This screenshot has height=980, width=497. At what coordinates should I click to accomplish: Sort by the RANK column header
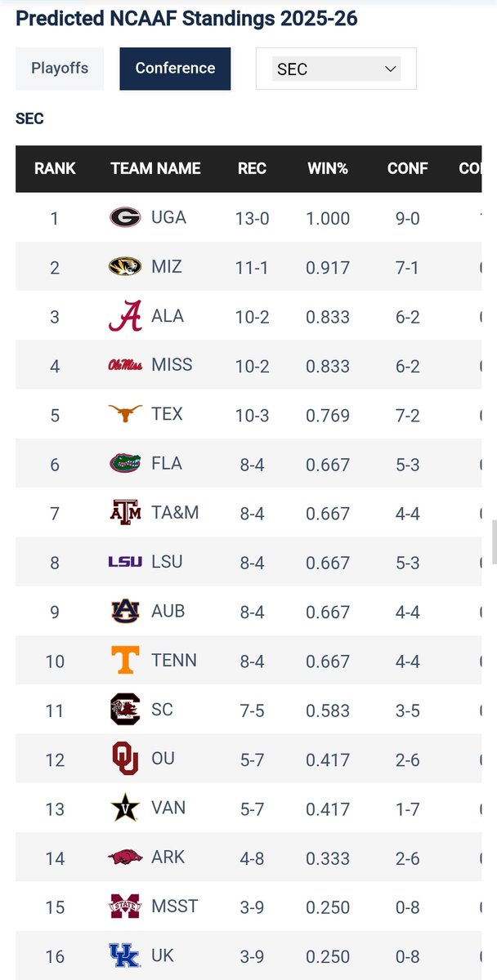pyautogui.click(x=55, y=168)
